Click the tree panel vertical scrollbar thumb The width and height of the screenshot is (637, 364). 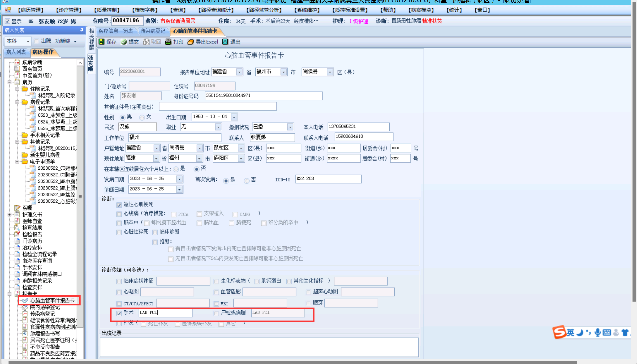(x=80, y=197)
